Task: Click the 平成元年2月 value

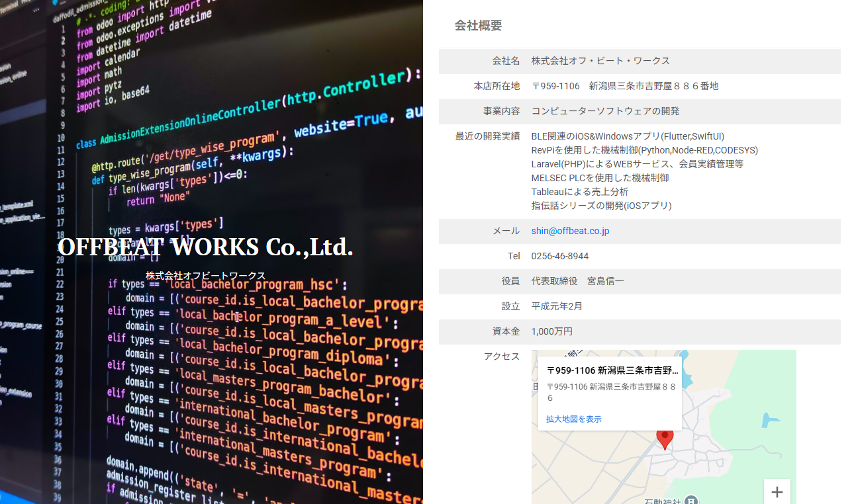Action: 557,306
